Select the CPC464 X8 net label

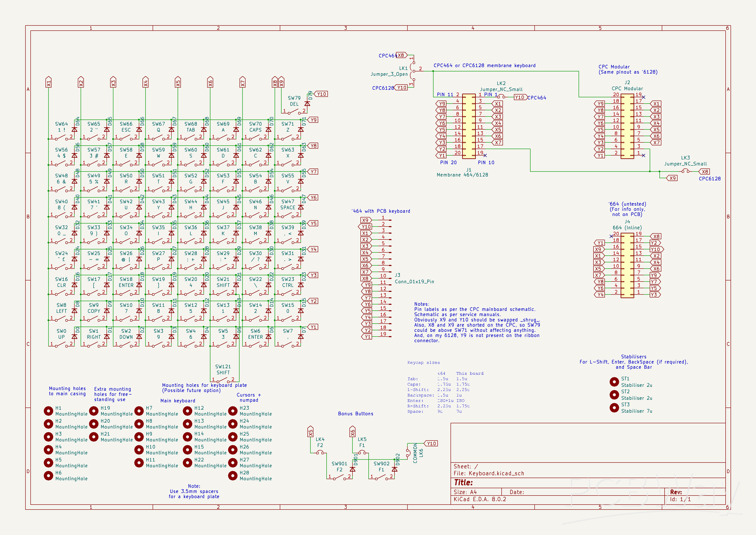click(401, 55)
